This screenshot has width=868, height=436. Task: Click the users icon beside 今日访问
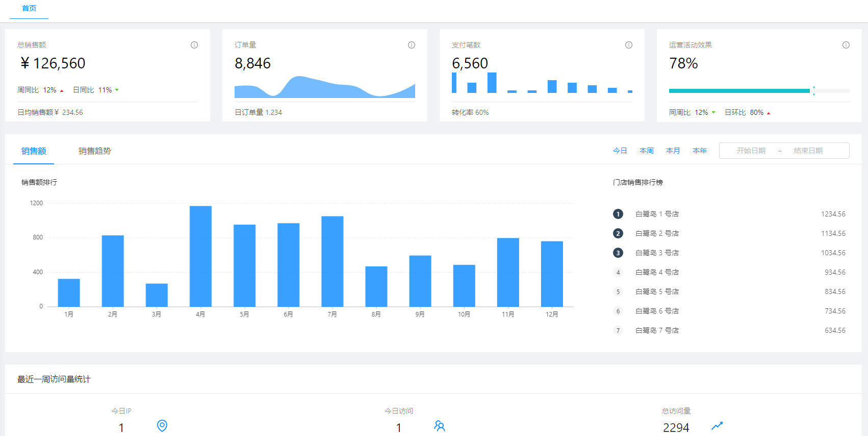click(440, 426)
